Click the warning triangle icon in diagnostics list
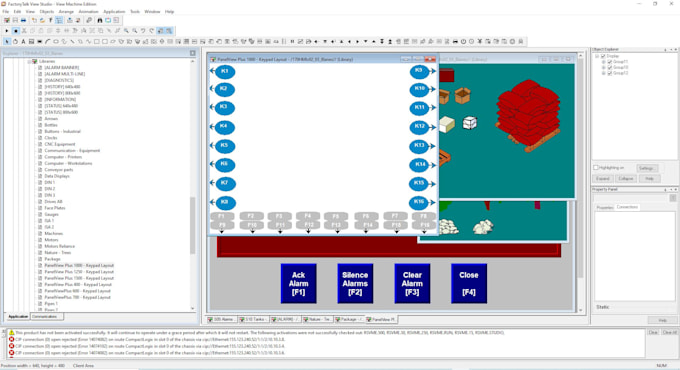The image size is (680, 370). coord(12,333)
